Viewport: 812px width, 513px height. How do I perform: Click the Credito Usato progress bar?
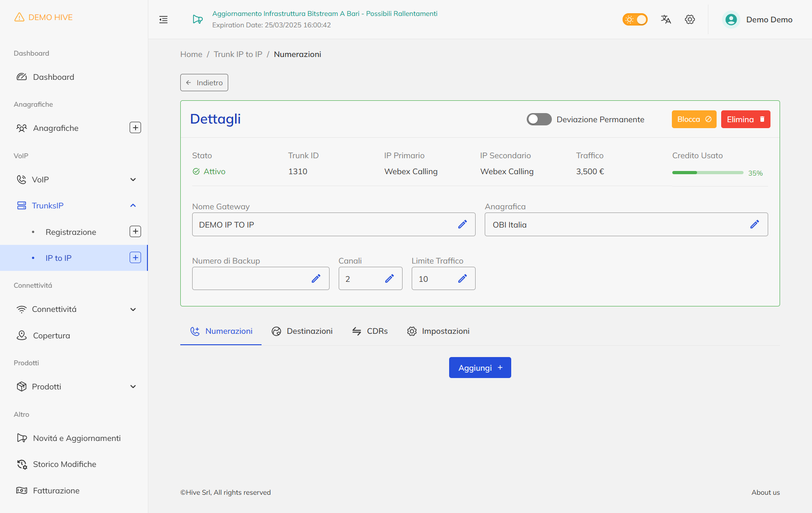(707, 173)
